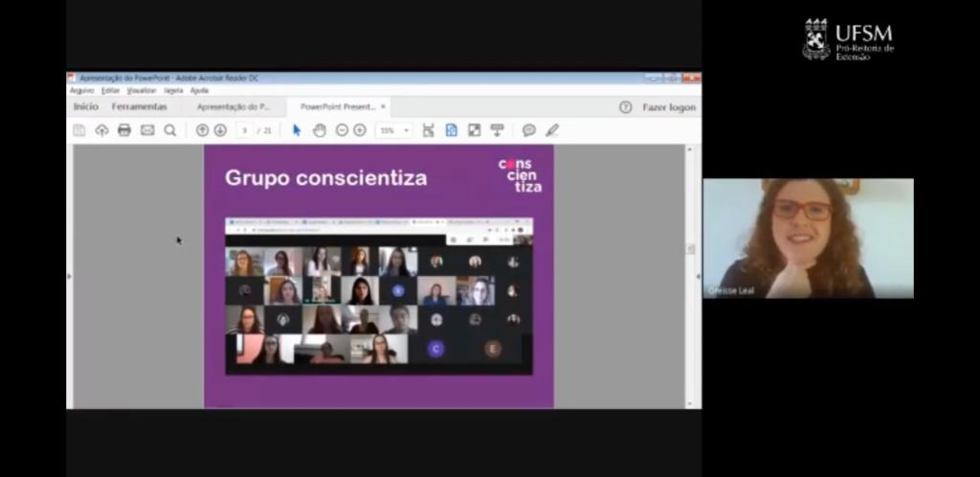Select the highlighter pen tool
The width and height of the screenshot is (980, 477).
click(x=552, y=130)
